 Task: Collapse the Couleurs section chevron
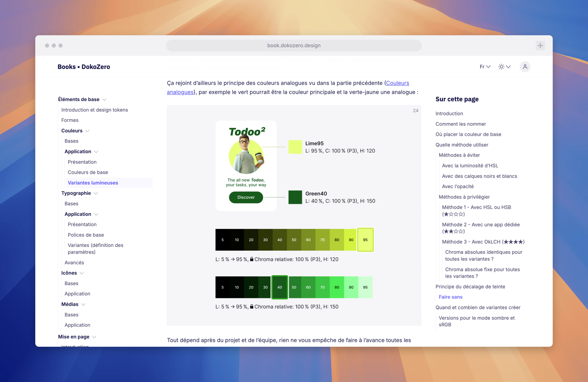tap(87, 131)
